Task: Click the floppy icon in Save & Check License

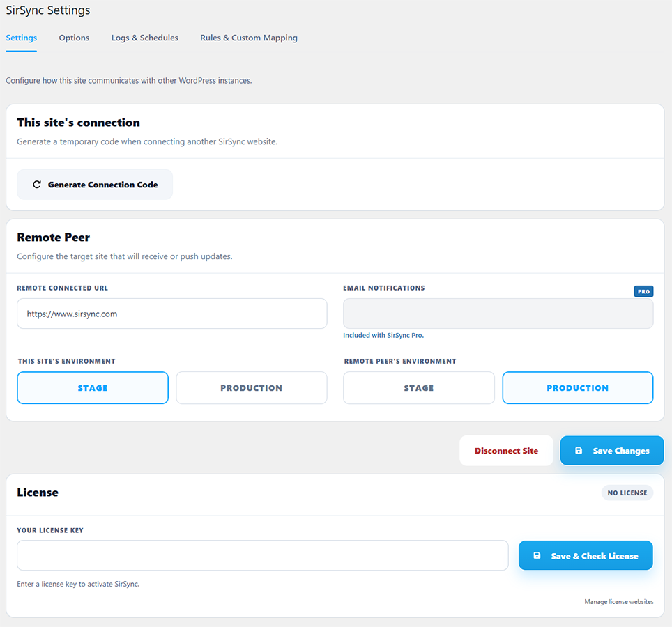Action: [x=537, y=555]
